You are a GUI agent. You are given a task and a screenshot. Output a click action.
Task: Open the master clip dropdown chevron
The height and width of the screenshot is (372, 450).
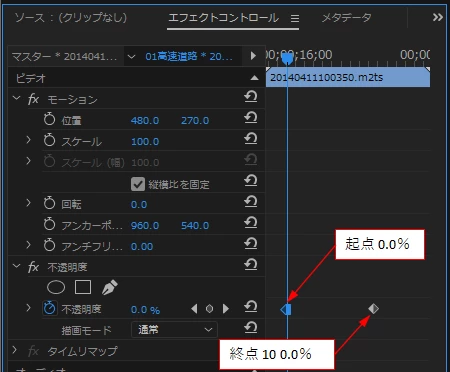tap(132, 57)
